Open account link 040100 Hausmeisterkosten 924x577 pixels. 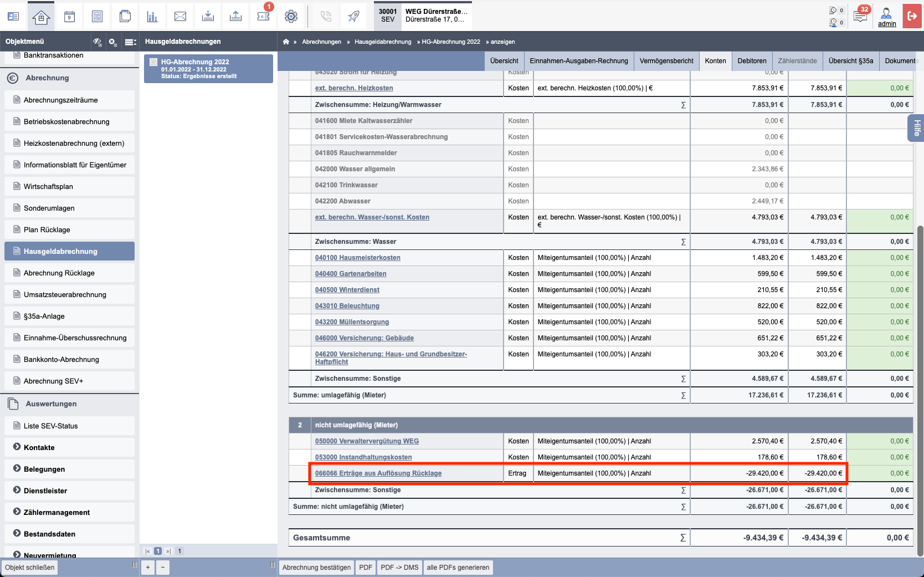pyautogui.click(x=357, y=258)
